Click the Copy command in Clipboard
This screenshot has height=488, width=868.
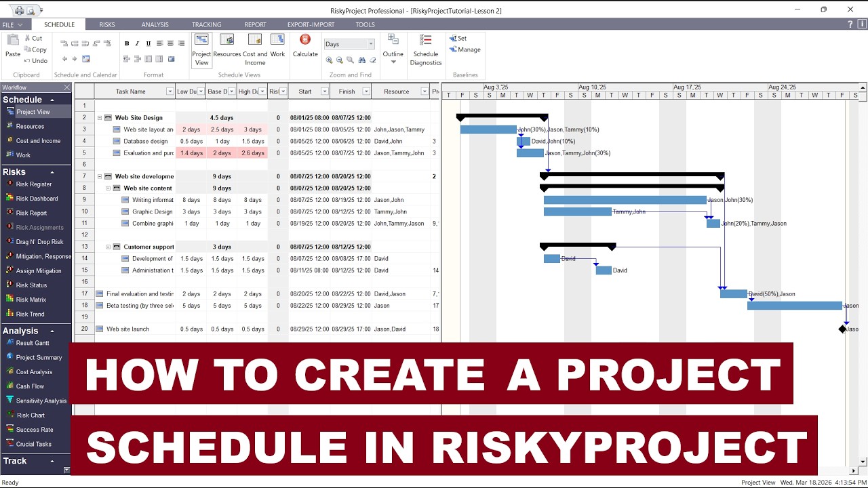[x=35, y=49]
